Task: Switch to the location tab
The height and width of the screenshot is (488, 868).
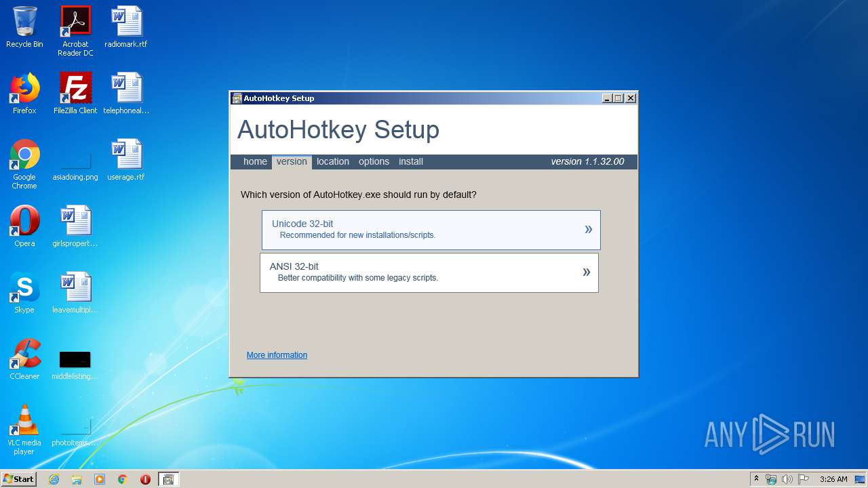Action: click(x=333, y=161)
